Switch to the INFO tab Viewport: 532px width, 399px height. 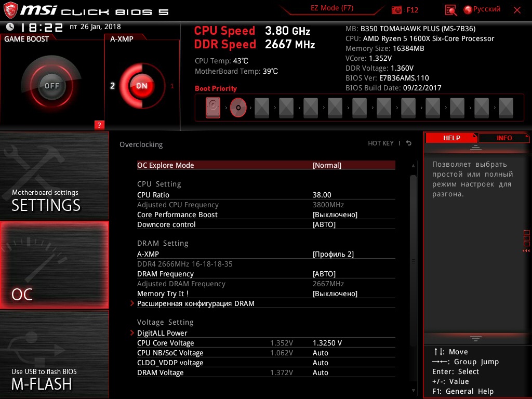coord(504,138)
